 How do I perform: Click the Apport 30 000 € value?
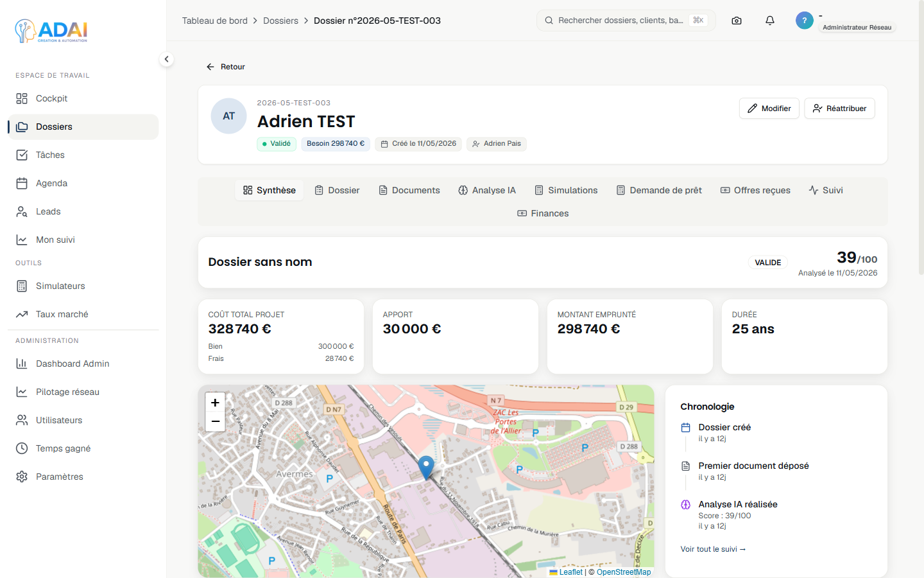(412, 329)
